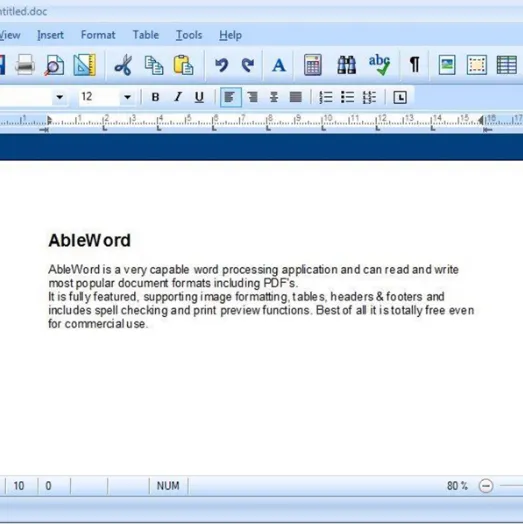Click the Print icon in toolbar

coord(25,64)
